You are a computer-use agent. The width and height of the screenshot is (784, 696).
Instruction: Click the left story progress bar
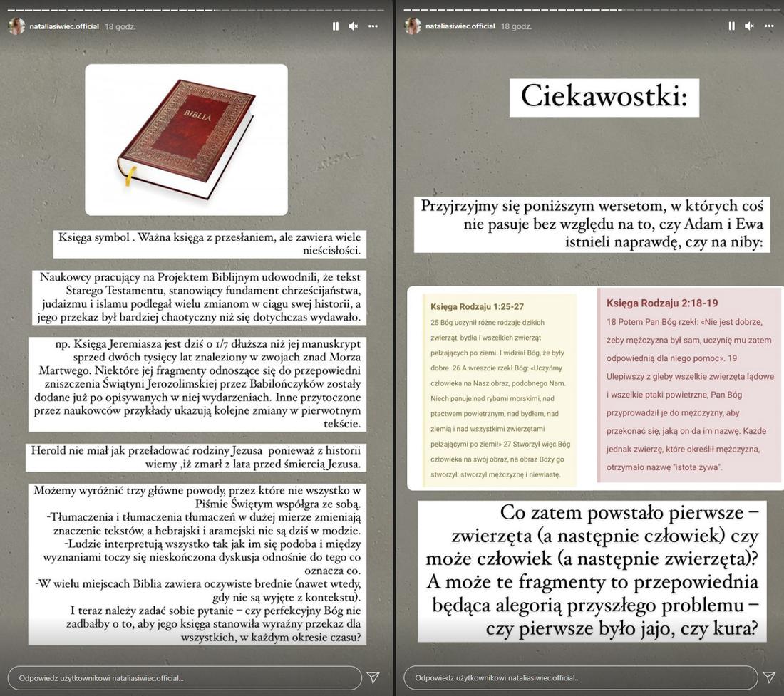click(196, 10)
